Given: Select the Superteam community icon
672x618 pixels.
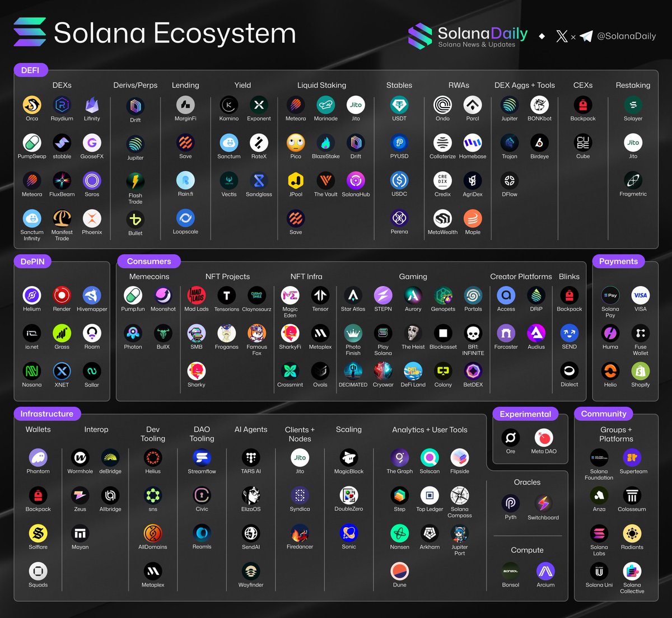Looking at the screenshot, I should click(x=632, y=457).
